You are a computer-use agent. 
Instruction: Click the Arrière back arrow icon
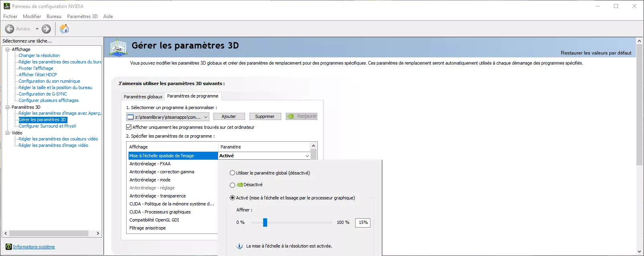coord(10,29)
